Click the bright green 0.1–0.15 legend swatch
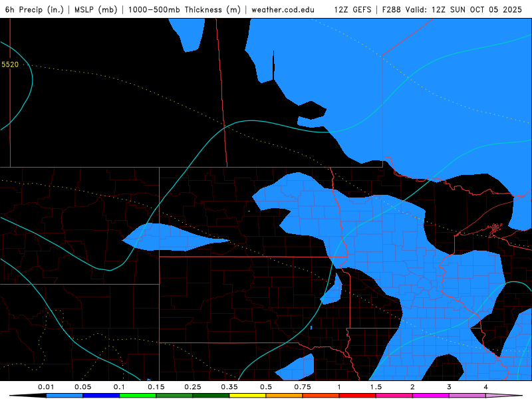Screen dimensions: 532x399 [x=138, y=396]
